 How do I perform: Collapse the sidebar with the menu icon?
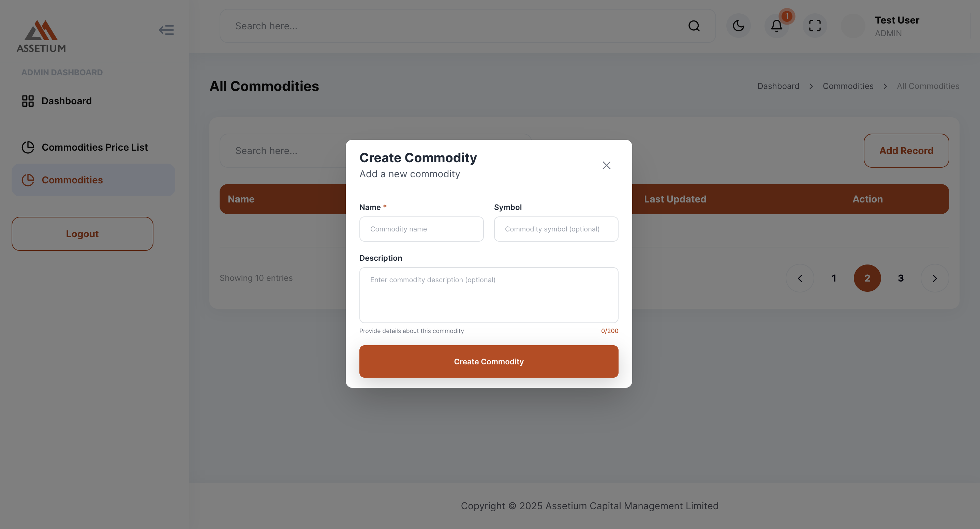166,30
